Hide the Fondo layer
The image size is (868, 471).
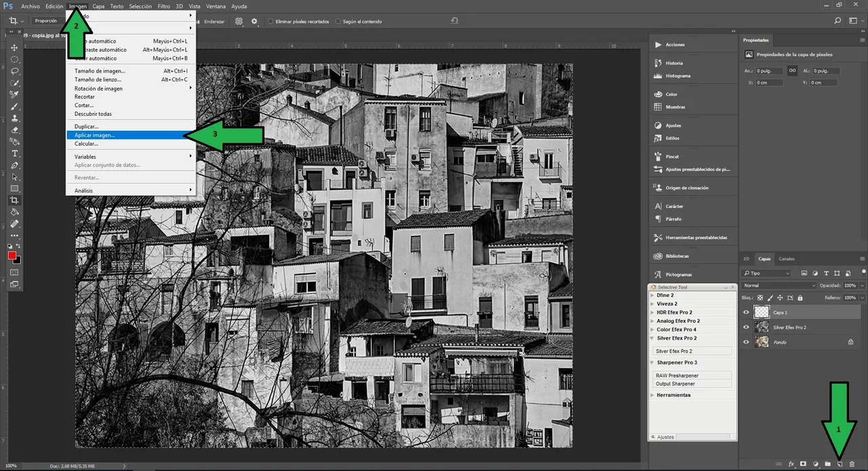pos(747,342)
